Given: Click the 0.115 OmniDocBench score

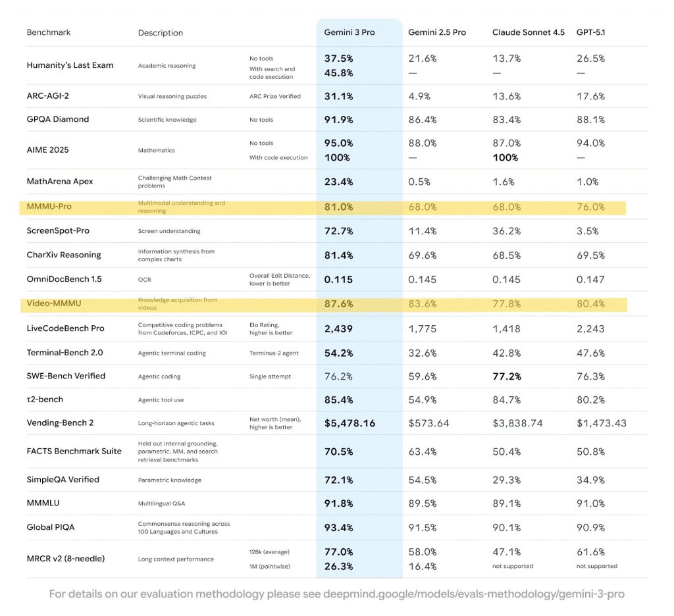Looking at the screenshot, I should coord(338,279).
